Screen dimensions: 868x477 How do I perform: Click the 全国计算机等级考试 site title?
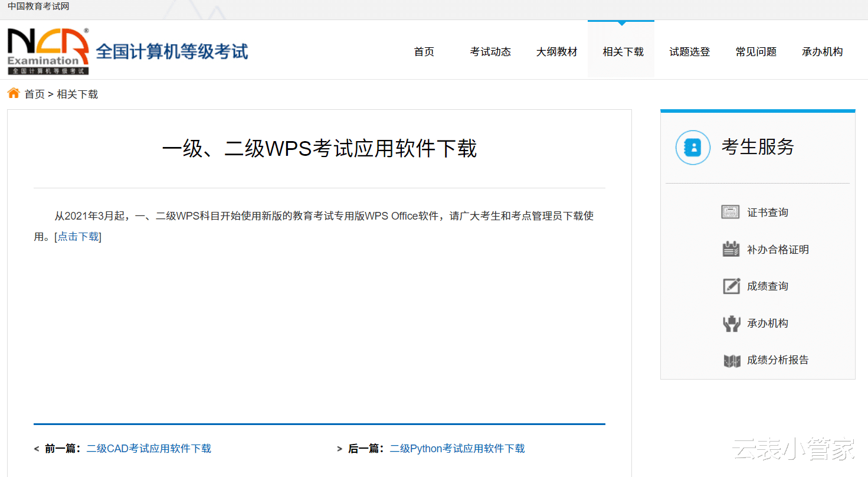[172, 51]
